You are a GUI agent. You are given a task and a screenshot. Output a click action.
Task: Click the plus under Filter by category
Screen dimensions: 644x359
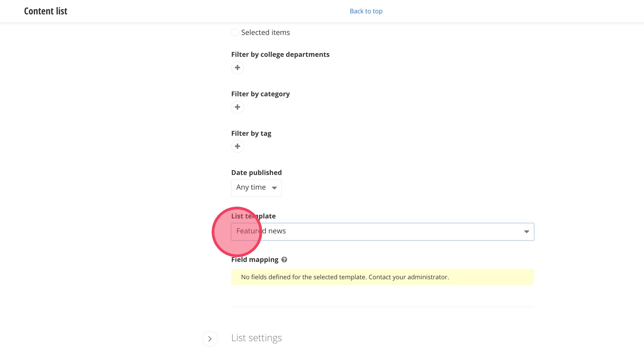pyautogui.click(x=237, y=107)
